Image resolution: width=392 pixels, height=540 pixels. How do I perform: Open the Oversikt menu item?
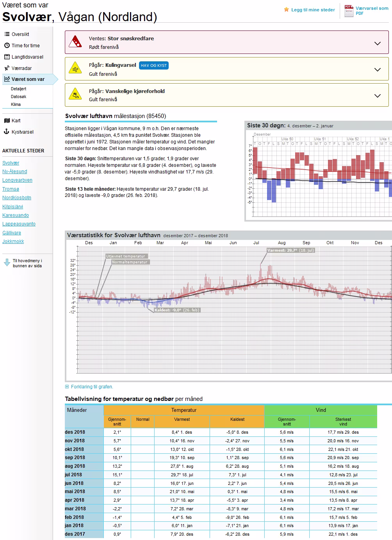(x=20, y=34)
